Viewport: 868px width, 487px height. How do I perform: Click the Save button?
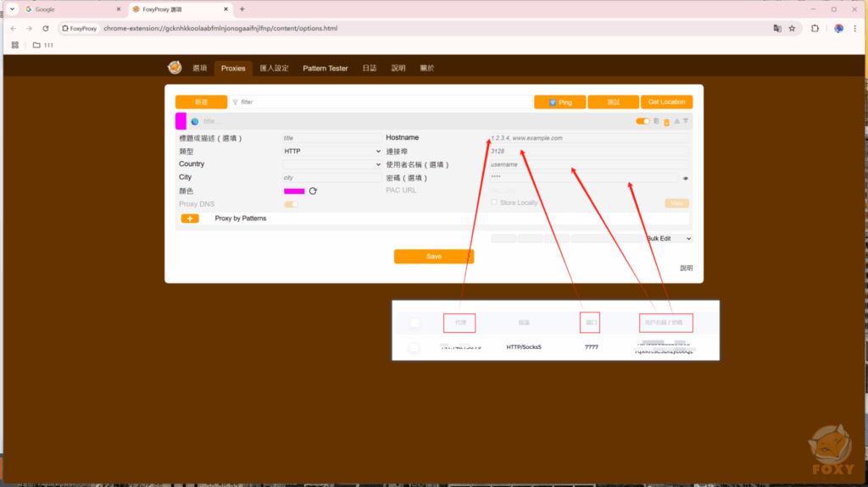coord(434,257)
